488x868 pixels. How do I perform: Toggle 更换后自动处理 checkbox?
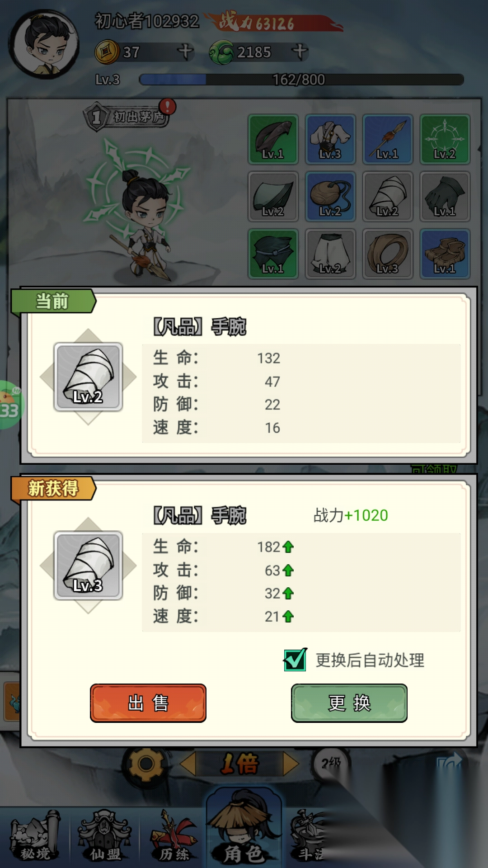point(295,660)
